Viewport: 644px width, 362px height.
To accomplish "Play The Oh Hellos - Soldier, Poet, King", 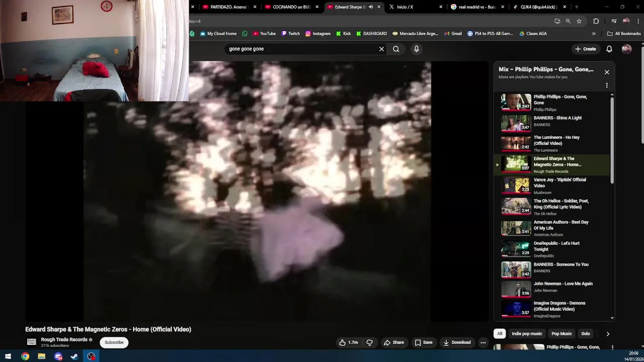I will click(x=552, y=207).
